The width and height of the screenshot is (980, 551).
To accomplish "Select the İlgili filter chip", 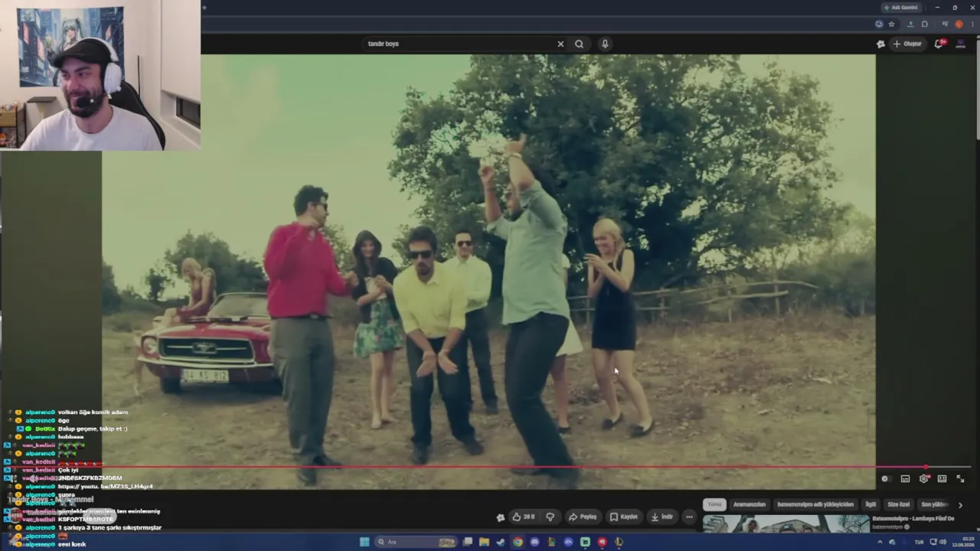I will pos(871,504).
